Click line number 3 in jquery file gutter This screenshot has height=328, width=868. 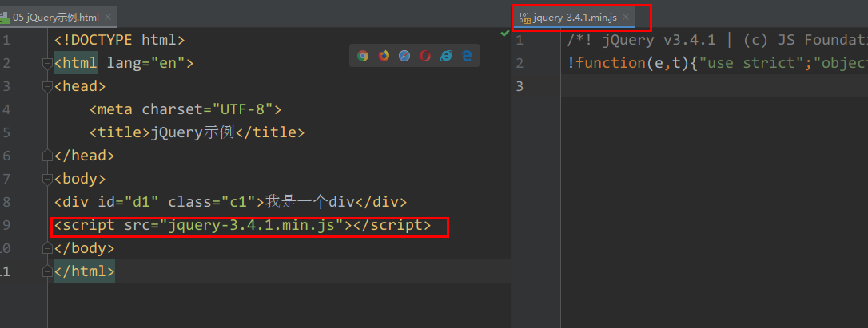click(520, 86)
